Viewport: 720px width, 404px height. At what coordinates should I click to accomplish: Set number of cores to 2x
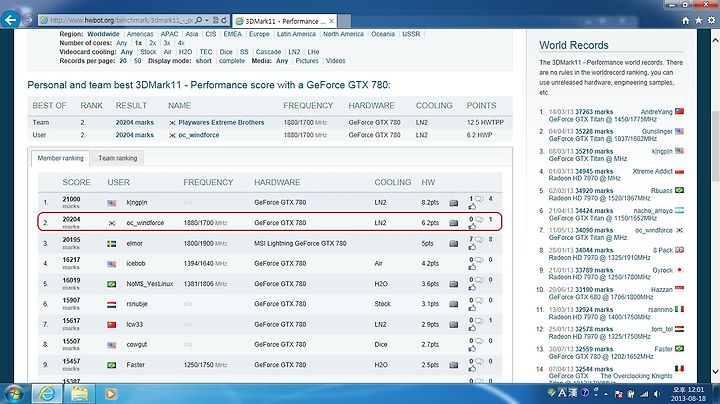152,43
